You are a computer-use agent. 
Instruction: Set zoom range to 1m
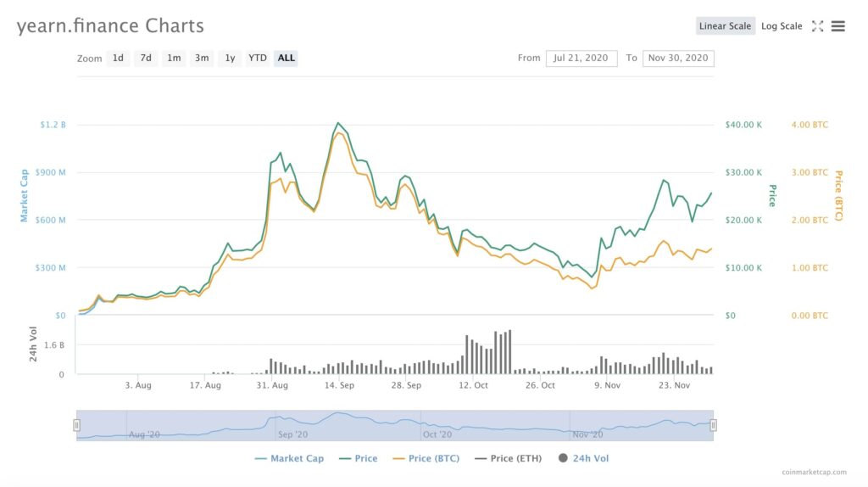tap(174, 59)
